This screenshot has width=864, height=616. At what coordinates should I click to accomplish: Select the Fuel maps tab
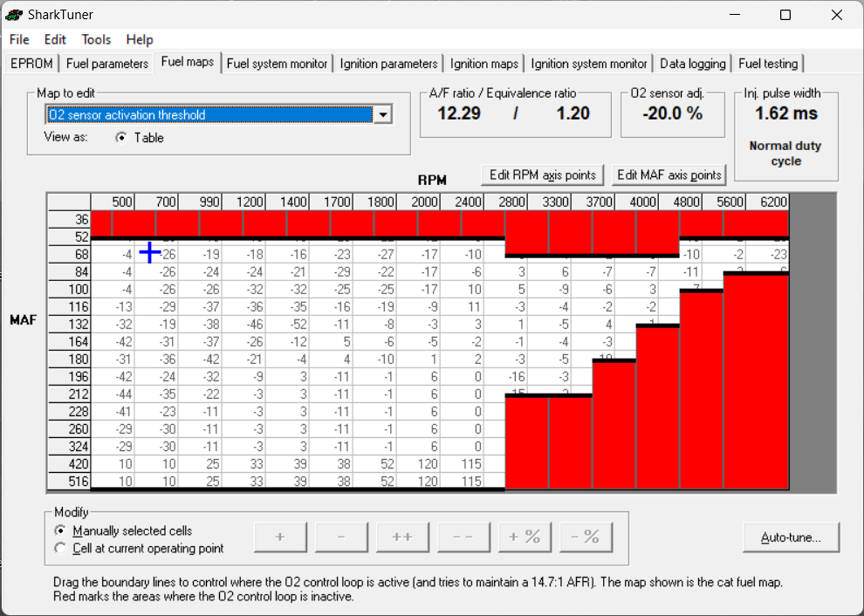[188, 62]
